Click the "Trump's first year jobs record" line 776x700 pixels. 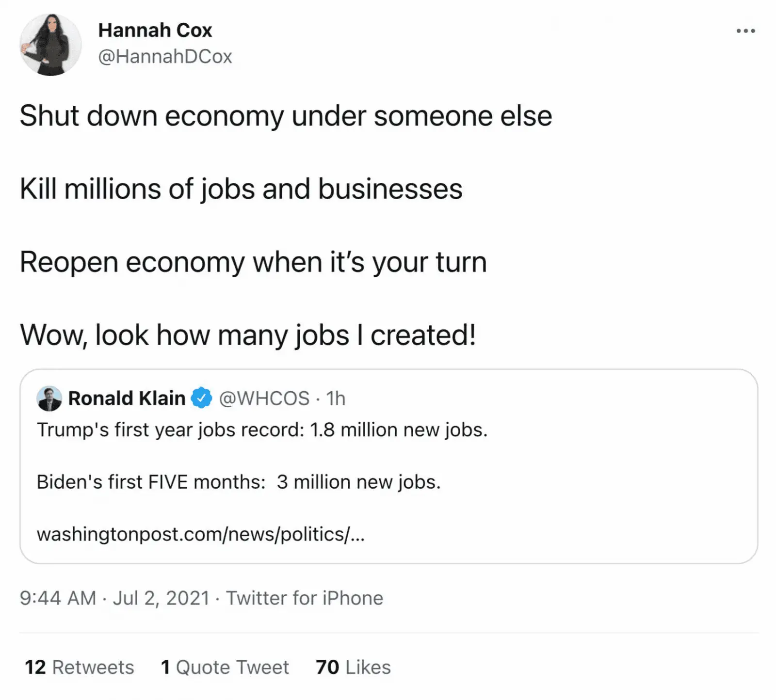262,430
